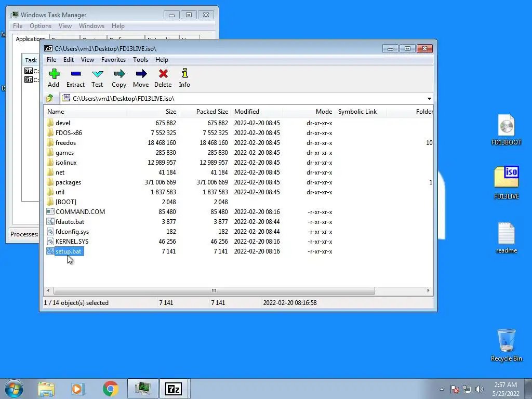Open the 7-Zip Tools menu

click(x=140, y=60)
